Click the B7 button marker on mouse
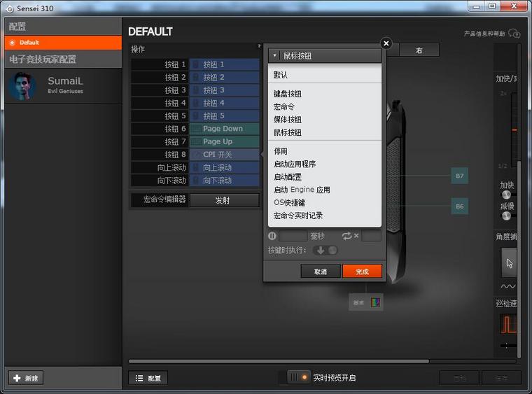532x394 pixels. click(459, 176)
